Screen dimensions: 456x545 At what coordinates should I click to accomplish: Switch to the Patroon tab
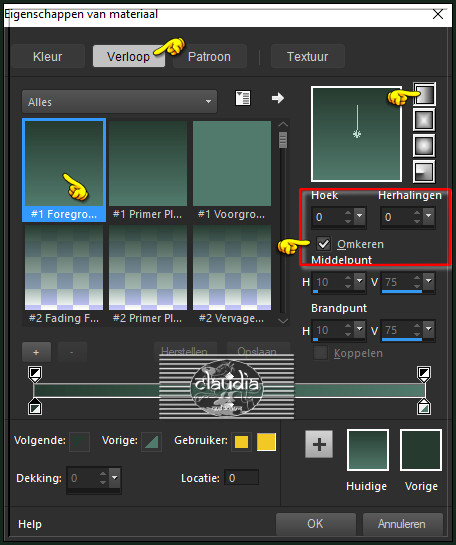coord(210,56)
